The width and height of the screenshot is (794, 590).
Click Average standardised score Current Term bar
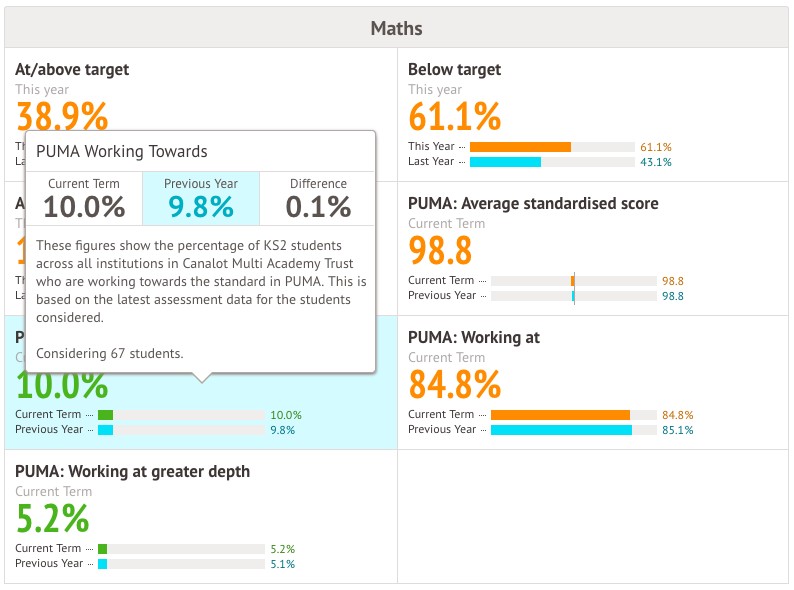coord(573,281)
